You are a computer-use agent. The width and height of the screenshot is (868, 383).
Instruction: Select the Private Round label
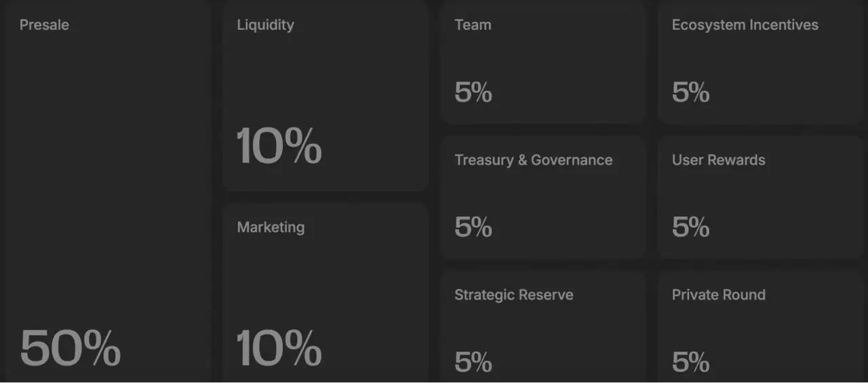click(718, 295)
